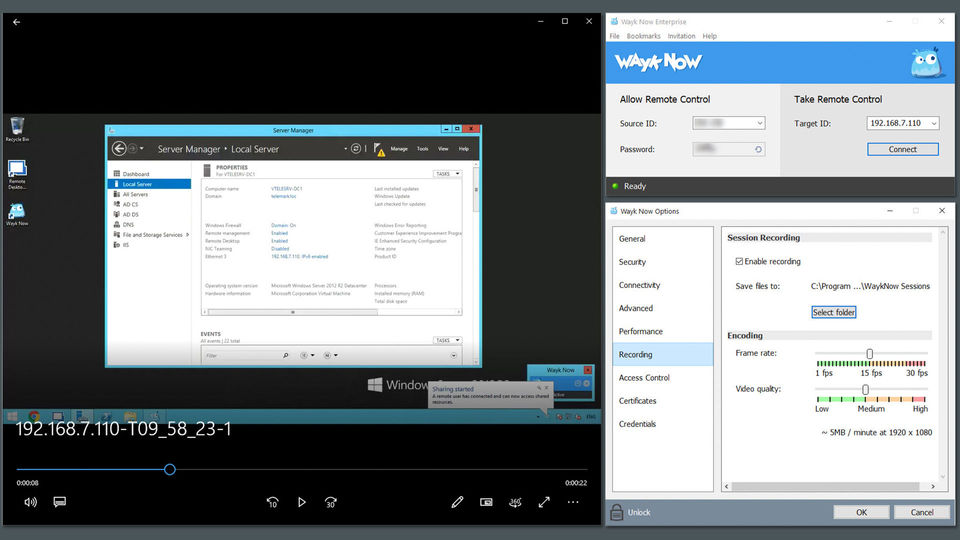Click the video seek bar thumb

pos(170,470)
